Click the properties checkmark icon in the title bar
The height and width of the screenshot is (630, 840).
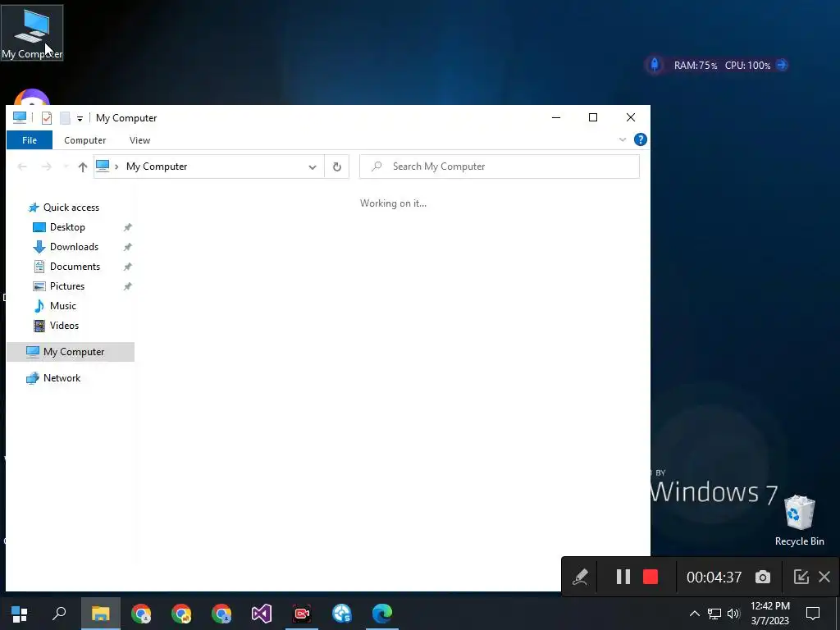coord(47,118)
